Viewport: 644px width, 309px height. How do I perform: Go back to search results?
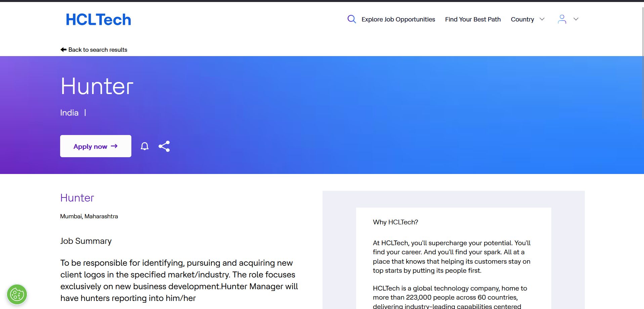pos(94,50)
